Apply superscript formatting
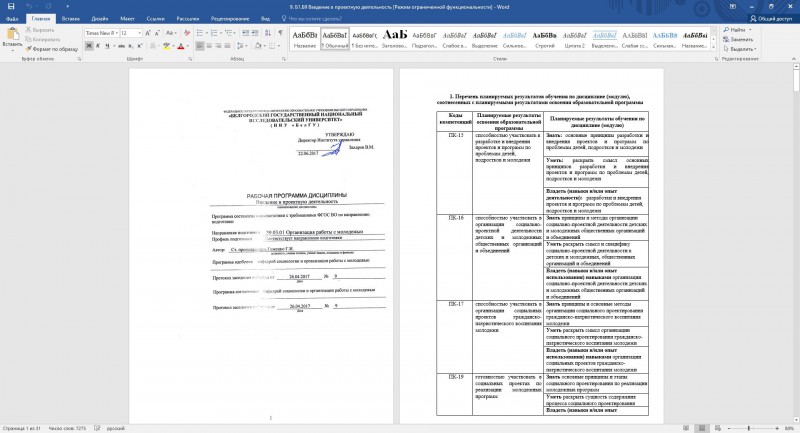 click(x=139, y=46)
